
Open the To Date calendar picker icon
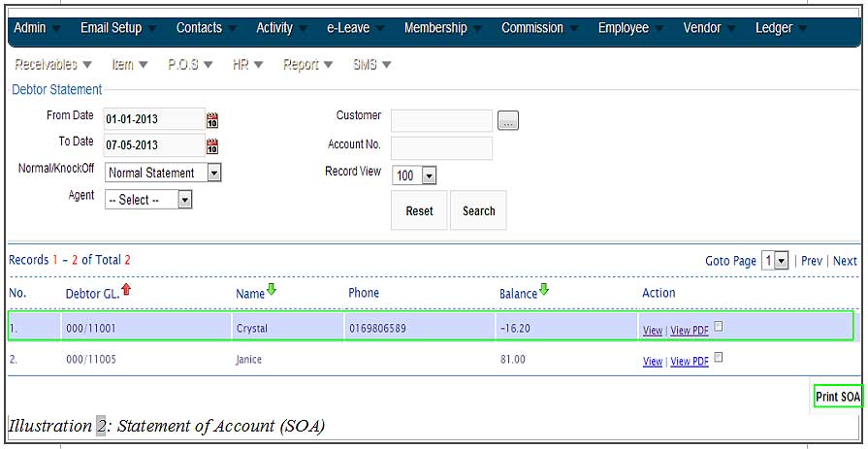point(212,146)
